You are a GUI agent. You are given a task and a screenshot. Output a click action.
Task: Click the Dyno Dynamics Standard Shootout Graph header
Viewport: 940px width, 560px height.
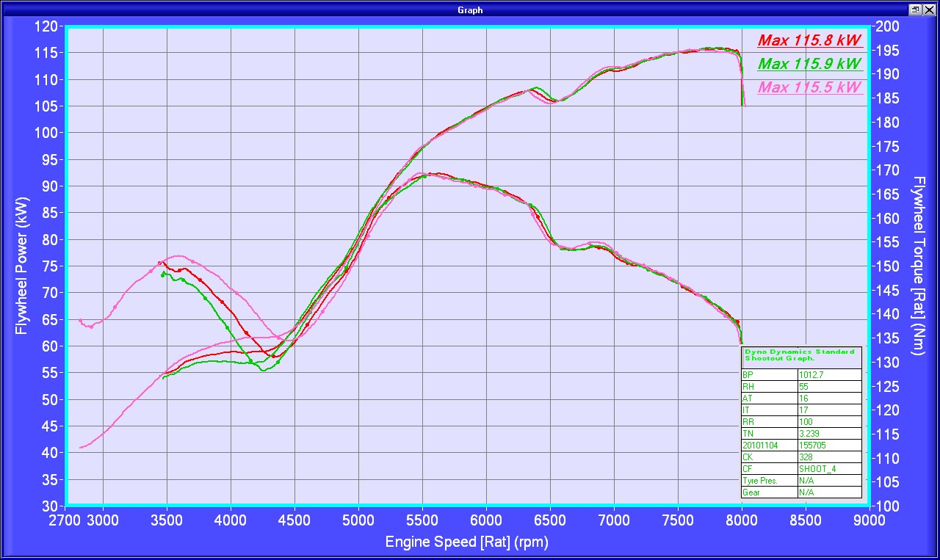(800, 355)
